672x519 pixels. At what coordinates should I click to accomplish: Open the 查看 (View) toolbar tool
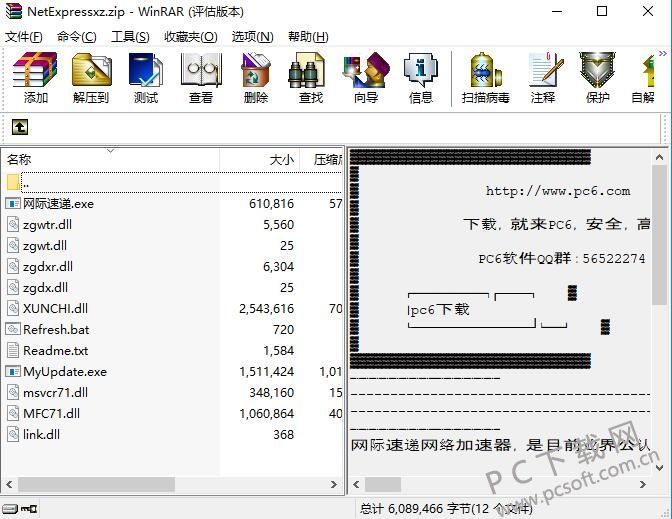pos(201,78)
